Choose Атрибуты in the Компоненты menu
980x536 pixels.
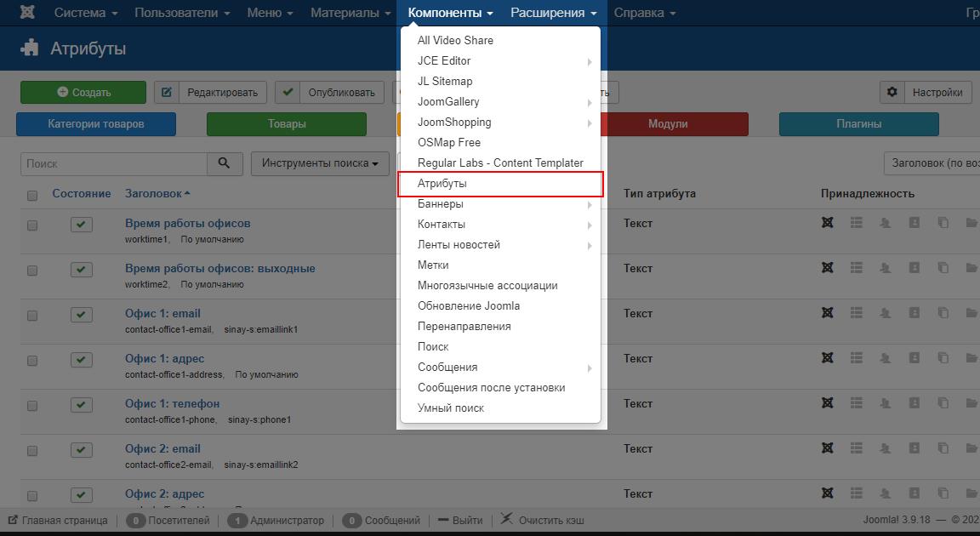point(500,184)
